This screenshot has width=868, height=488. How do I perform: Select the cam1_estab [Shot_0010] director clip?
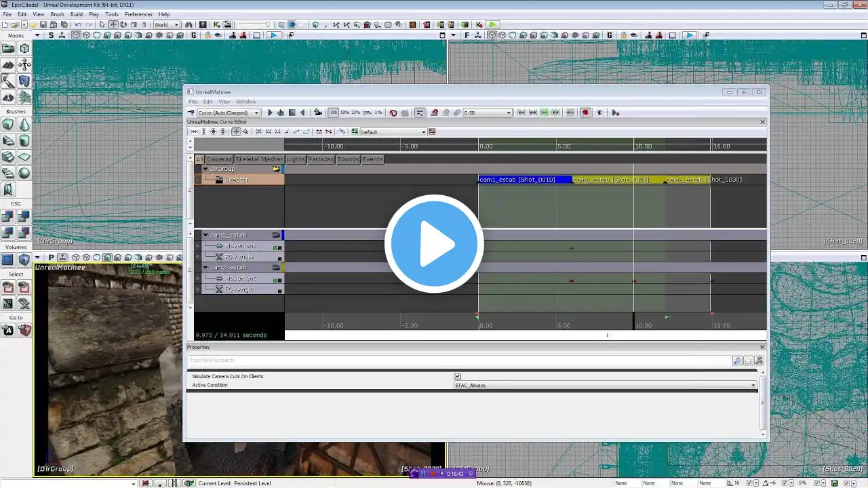click(526, 180)
